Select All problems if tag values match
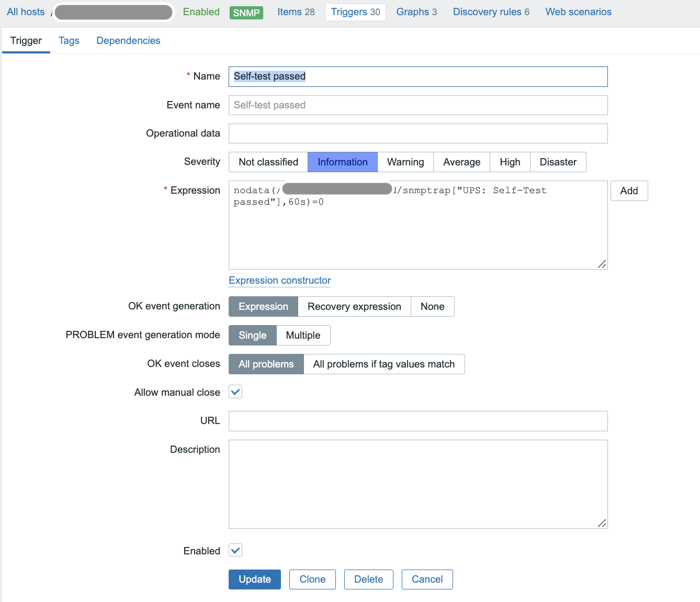 coord(383,364)
